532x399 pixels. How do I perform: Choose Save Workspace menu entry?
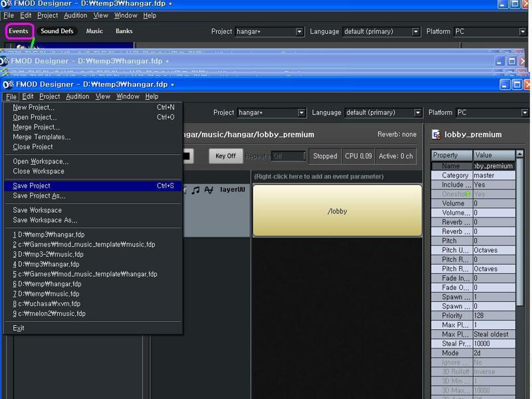tap(93, 210)
